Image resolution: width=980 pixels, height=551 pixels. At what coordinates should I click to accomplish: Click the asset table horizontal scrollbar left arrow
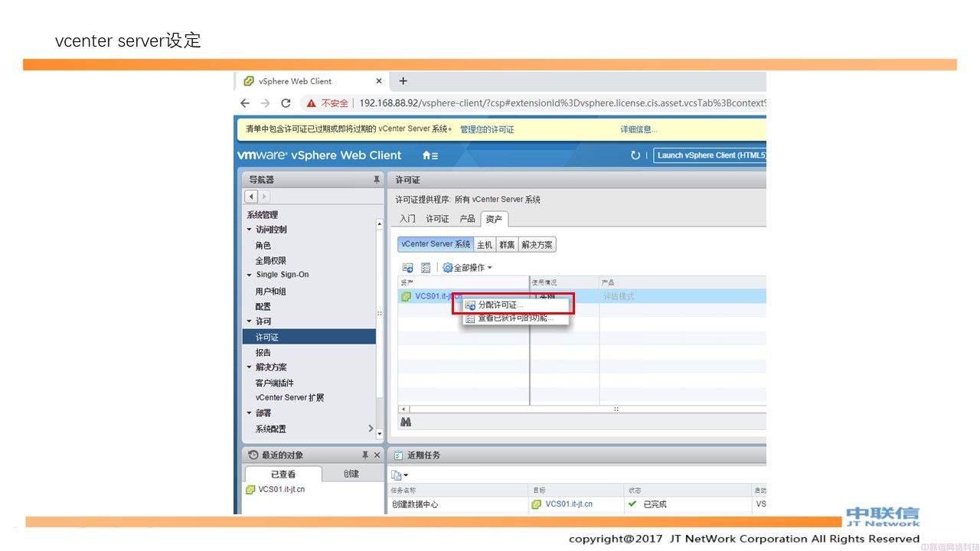(x=404, y=409)
